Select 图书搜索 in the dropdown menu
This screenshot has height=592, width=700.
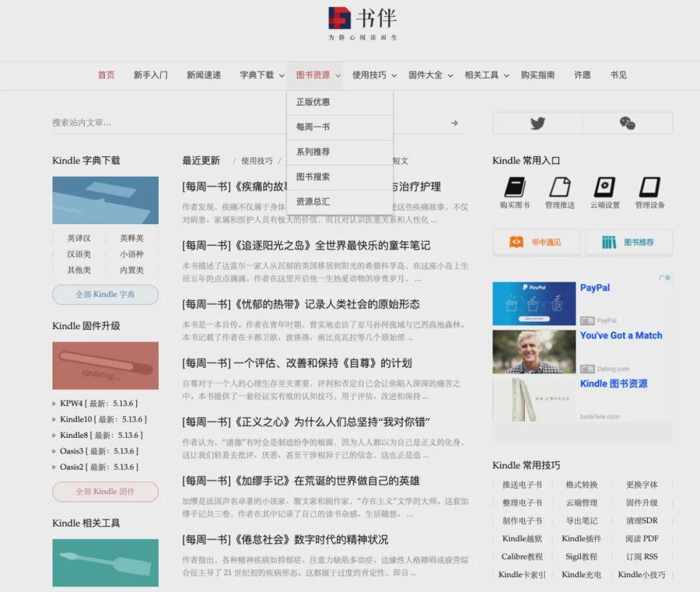340,177
